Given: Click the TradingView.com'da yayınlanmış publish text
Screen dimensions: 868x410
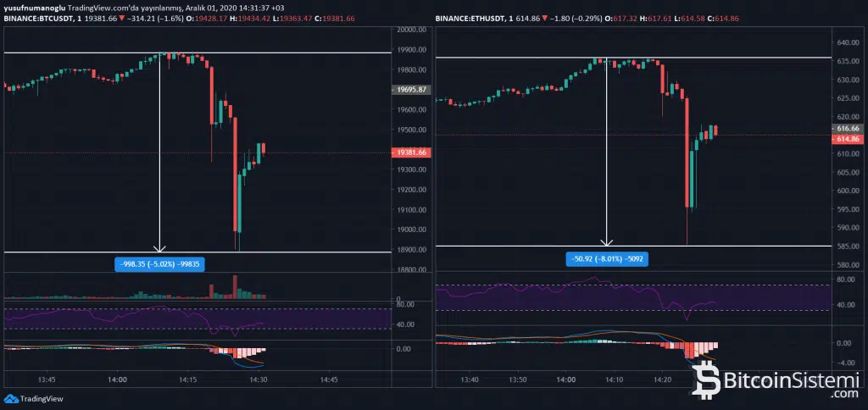Looking at the screenshot, I should point(125,8).
